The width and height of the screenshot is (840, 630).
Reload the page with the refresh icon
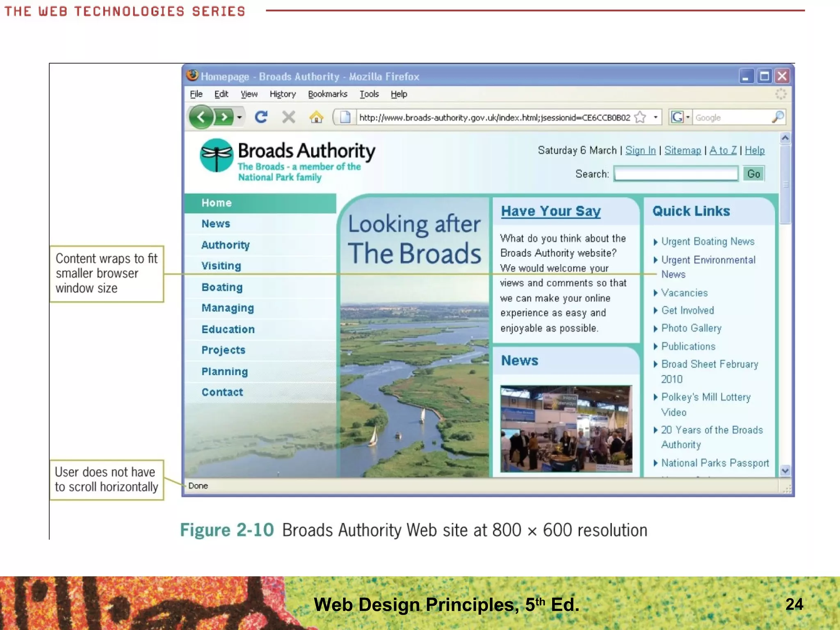pos(261,117)
